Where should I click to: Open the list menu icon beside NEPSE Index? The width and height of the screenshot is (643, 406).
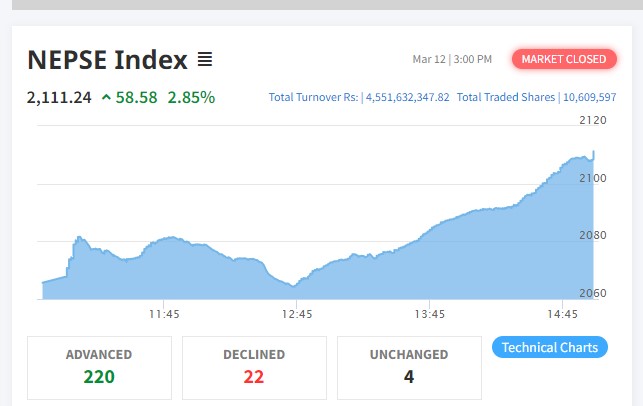click(x=205, y=60)
